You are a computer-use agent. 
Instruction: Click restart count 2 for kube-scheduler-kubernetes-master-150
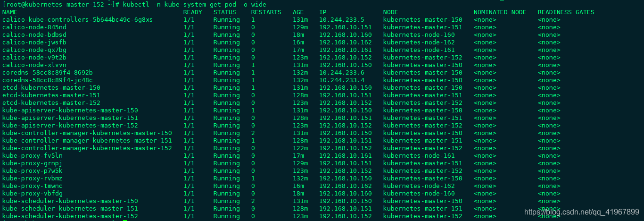pos(253,201)
